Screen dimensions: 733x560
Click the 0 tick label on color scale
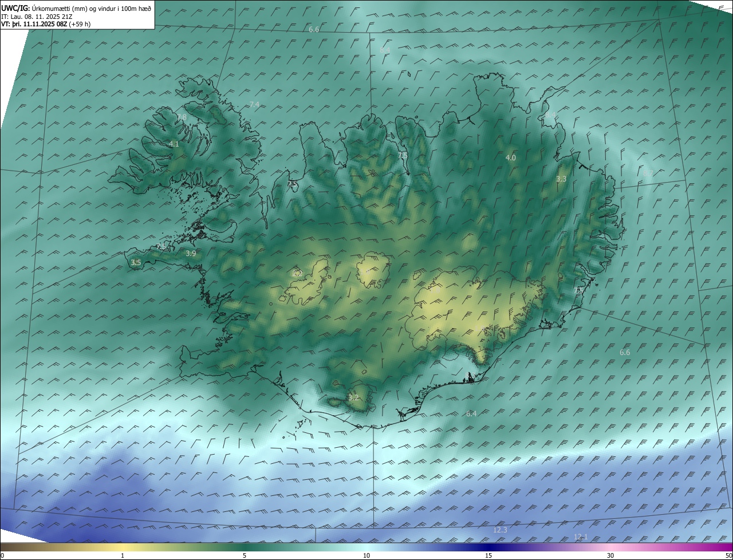pos(2,555)
